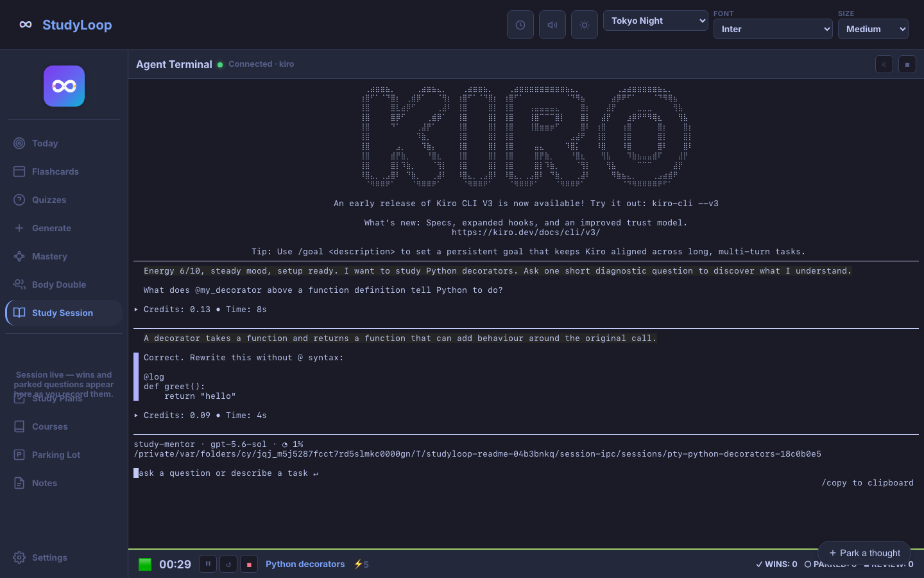Click the StudyLoop infinity logo in header
Screen dimensions: 924x578
pyautogui.click(x=26, y=24)
